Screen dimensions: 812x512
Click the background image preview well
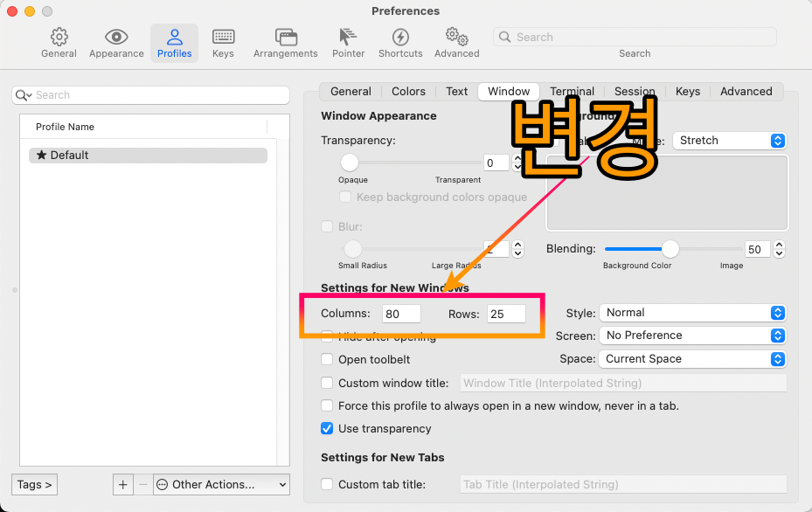[667, 192]
